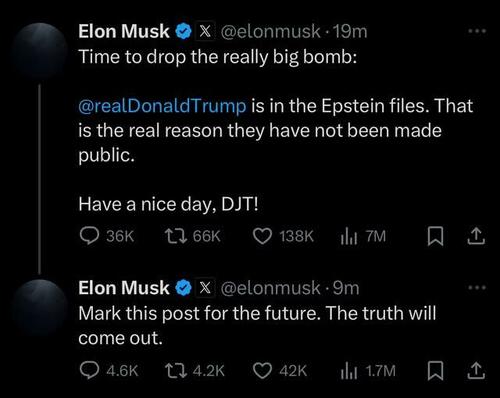500x398 pixels.
Task: Like the post with 42K likes
Action: [x=263, y=371]
